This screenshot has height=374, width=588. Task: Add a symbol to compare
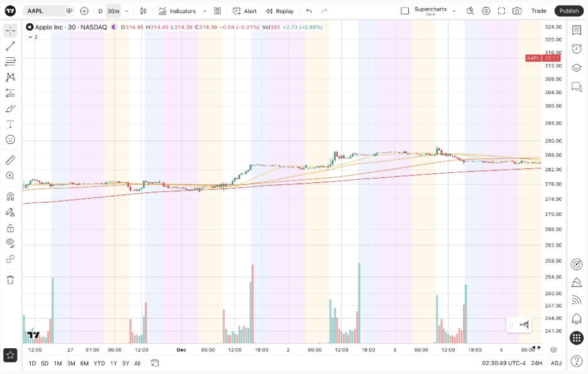[84, 11]
